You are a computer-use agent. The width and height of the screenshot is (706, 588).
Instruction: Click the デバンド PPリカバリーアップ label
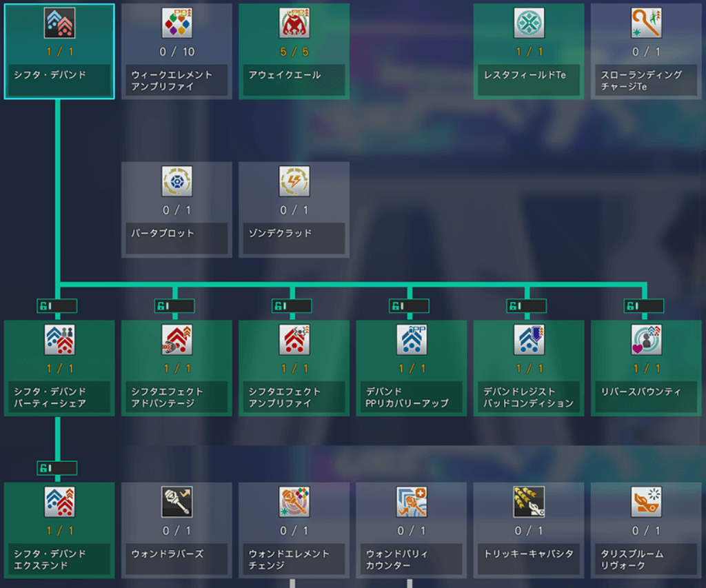(411, 397)
